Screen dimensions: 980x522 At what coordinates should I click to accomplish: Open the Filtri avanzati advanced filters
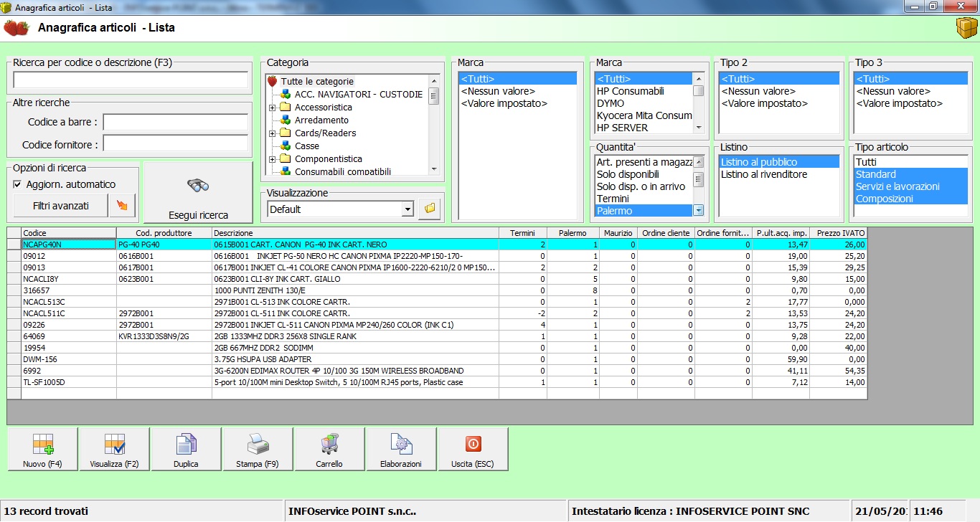pos(61,206)
